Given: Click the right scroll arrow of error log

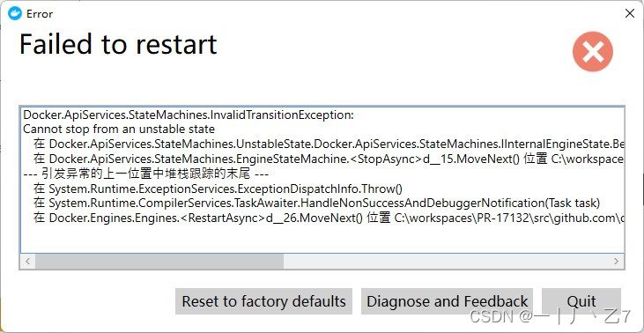Looking at the screenshot, I should [x=617, y=261].
